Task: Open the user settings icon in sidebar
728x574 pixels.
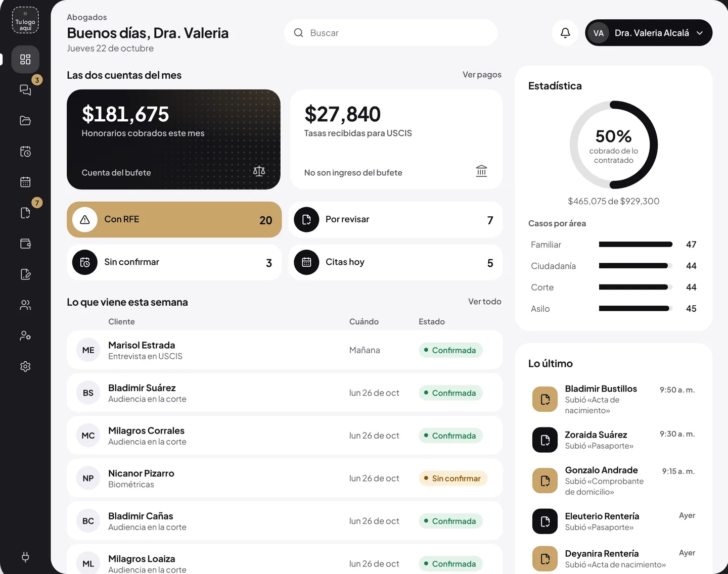Action: (25, 336)
